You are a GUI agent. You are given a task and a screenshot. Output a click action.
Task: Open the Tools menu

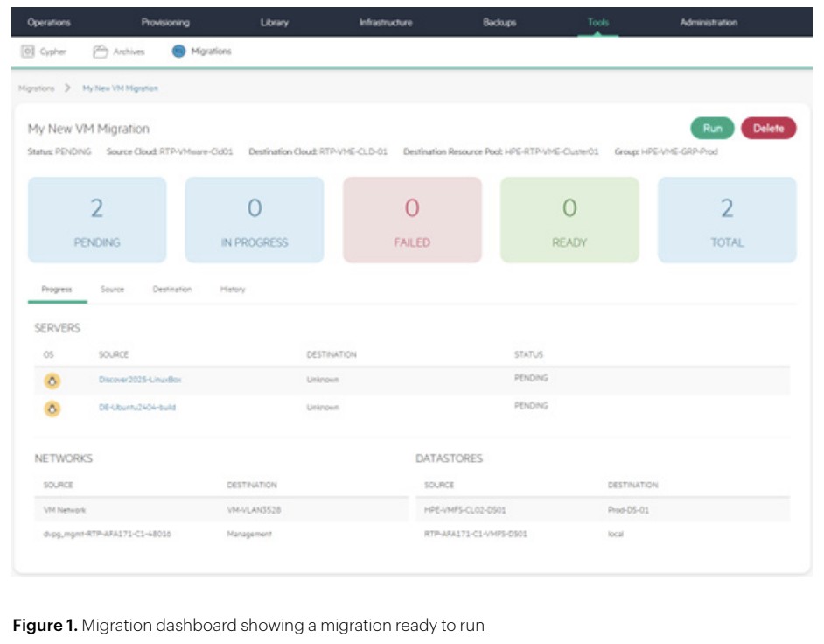point(598,22)
